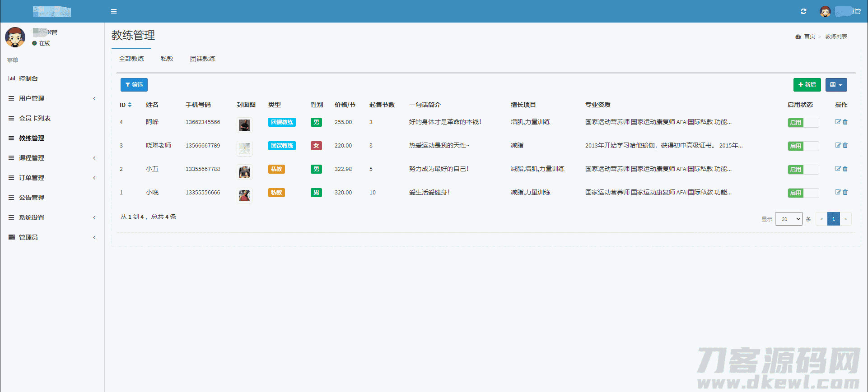Disable the status switch for 小晚
Screen dimensions: 868x392
[x=803, y=193]
